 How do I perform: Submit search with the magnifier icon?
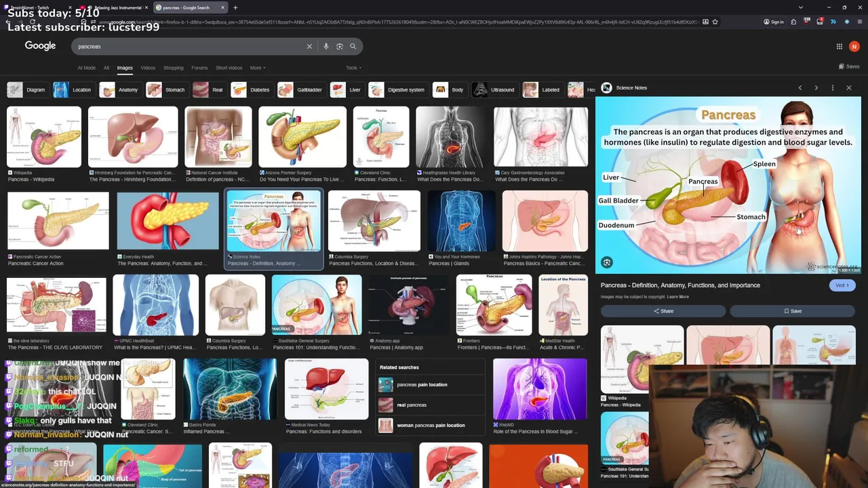pos(353,47)
